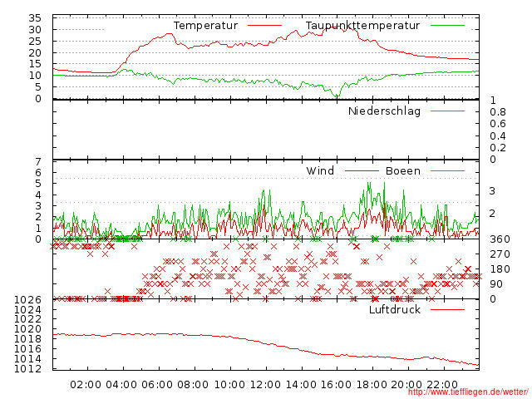Image resolution: width=532 pixels, height=399 pixels.
Task: Click the red Temperatur legend line
Action: click(264, 26)
